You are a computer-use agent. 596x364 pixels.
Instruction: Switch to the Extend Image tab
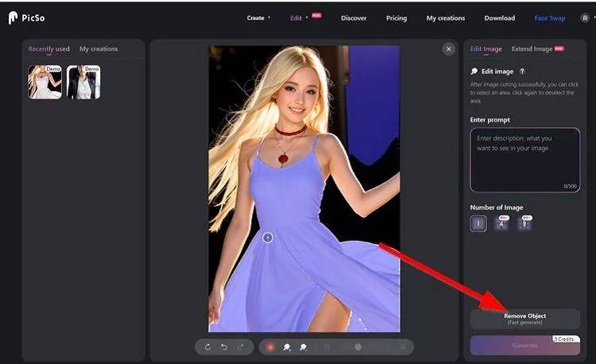coord(532,48)
